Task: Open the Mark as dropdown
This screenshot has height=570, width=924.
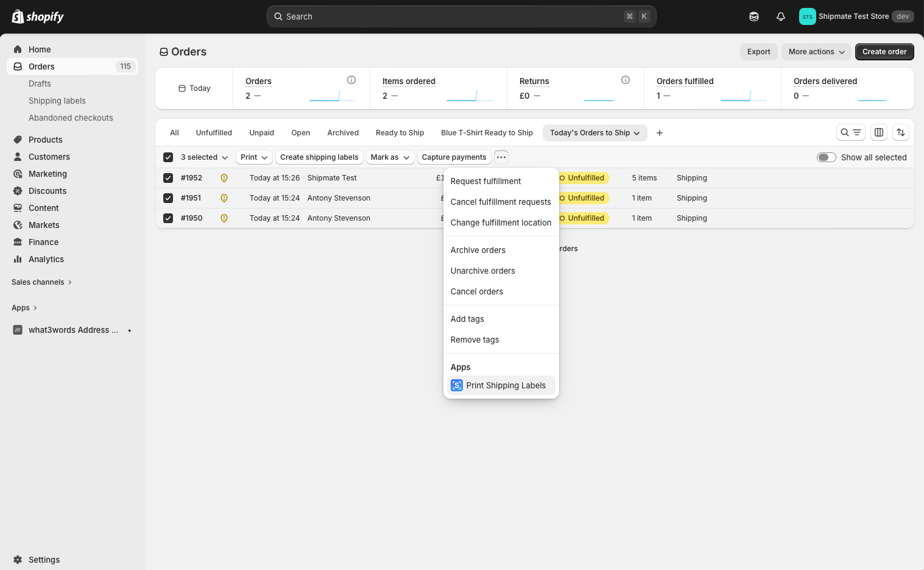Action: click(x=389, y=157)
